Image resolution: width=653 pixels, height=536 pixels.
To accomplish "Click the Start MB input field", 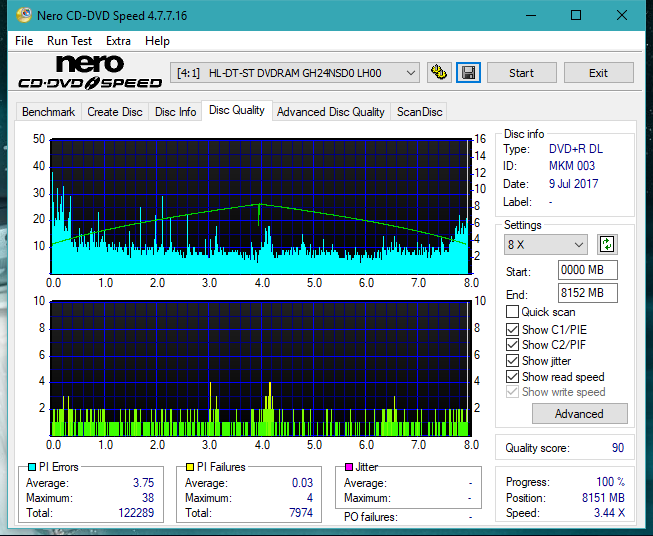I will pos(587,270).
